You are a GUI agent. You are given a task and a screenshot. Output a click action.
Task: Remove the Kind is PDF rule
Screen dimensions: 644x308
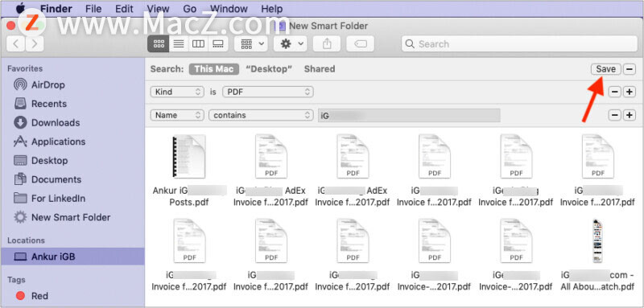click(614, 92)
